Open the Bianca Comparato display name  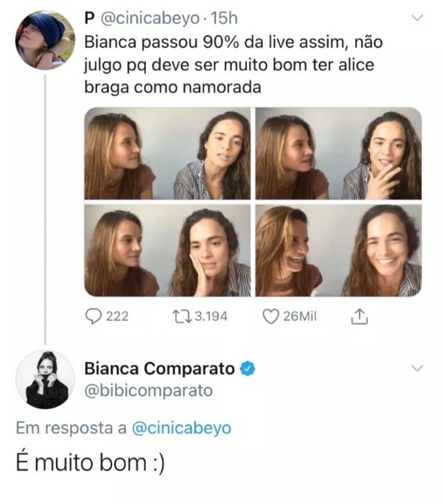pyautogui.click(x=159, y=369)
